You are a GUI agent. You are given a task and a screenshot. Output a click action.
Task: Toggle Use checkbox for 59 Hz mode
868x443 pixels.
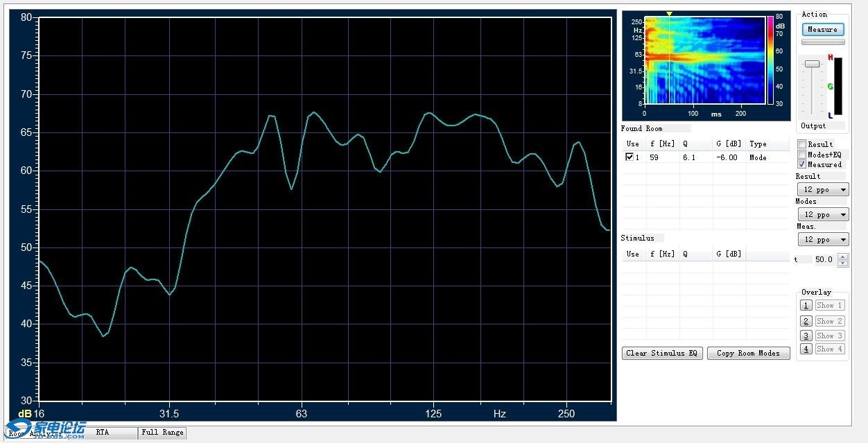[x=630, y=157]
